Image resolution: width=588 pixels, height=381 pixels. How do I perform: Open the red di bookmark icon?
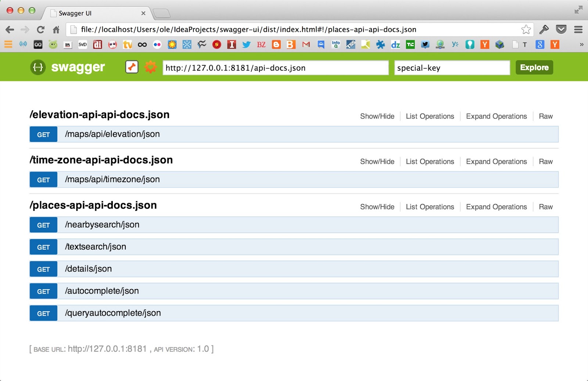(x=97, y=44)
